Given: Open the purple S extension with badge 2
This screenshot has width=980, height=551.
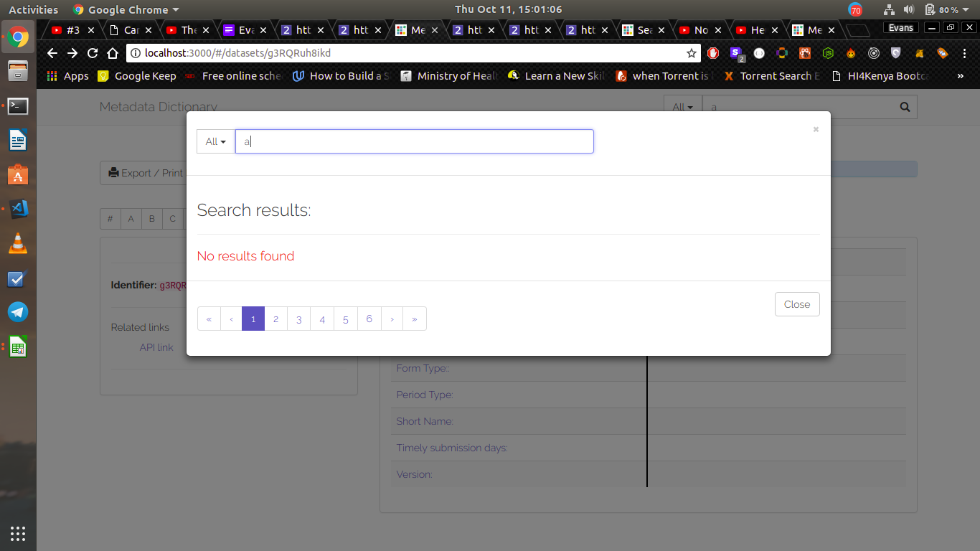Looking at the screenshot, I should coord(736,53).
